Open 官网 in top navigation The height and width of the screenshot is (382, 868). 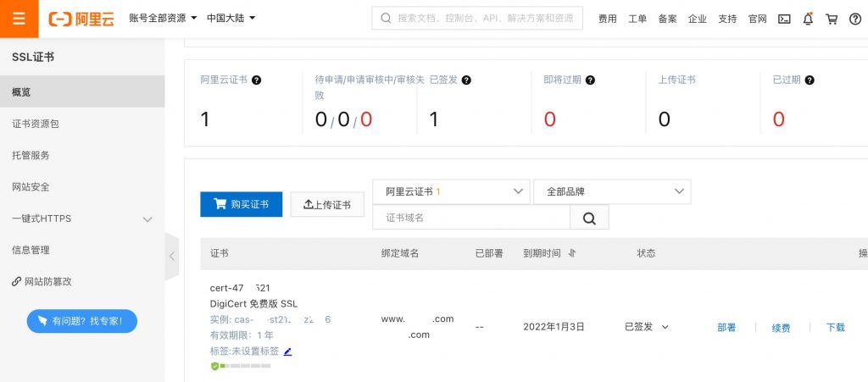click(x=757, y=19)
